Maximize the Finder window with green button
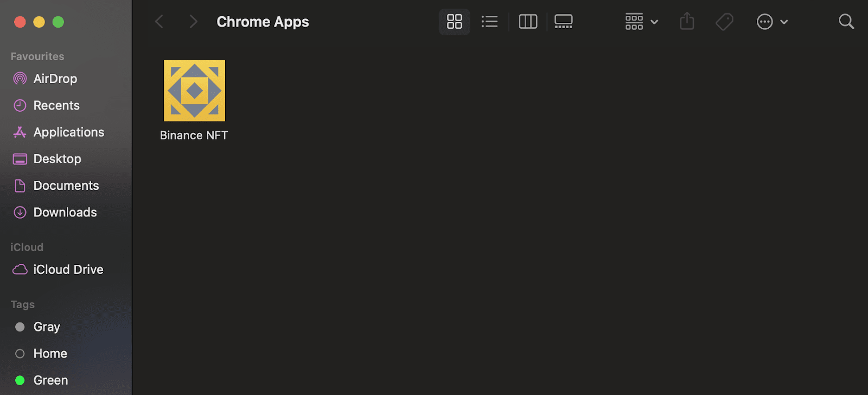This screenshot has width=868, height=395. click(58, 22)
